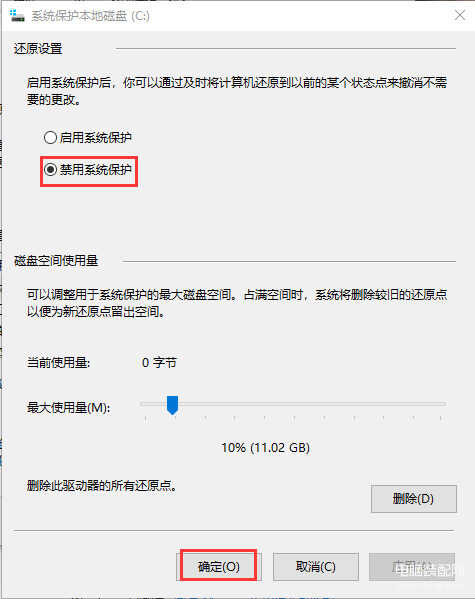Click the blue 最大使用量 slider thumb
475x599 pixels.
click(172, 405)
